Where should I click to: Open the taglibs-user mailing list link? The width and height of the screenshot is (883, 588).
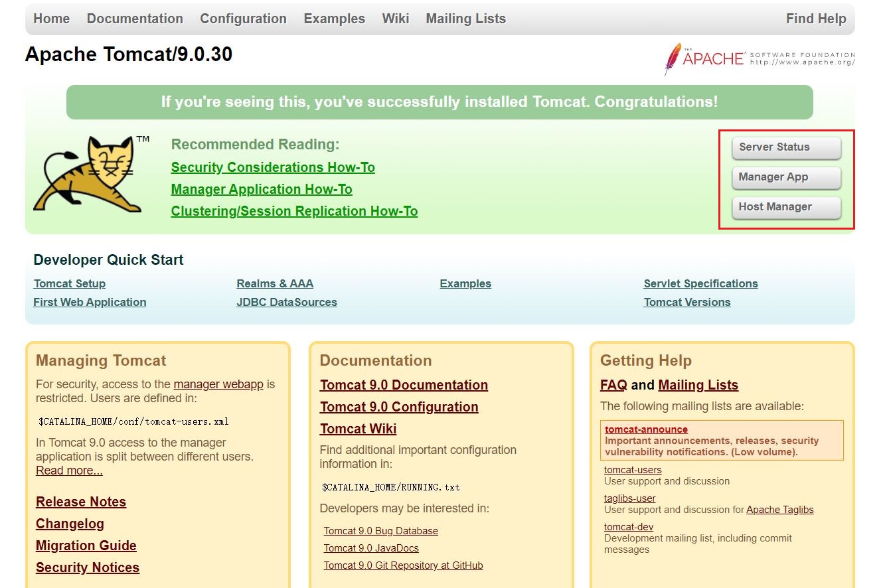coord(630,498)
